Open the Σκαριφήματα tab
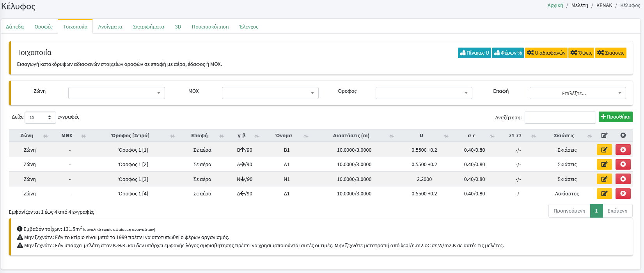 pos(148,27)
